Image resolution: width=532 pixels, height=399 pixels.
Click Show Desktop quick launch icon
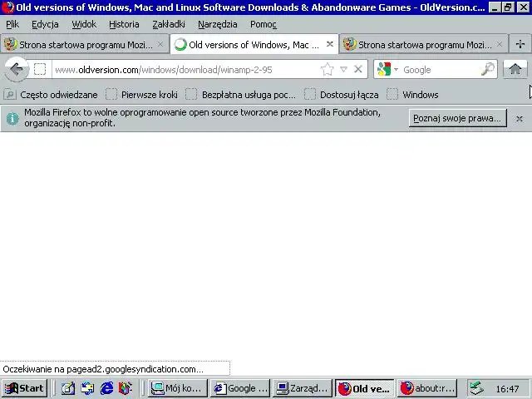68,388
